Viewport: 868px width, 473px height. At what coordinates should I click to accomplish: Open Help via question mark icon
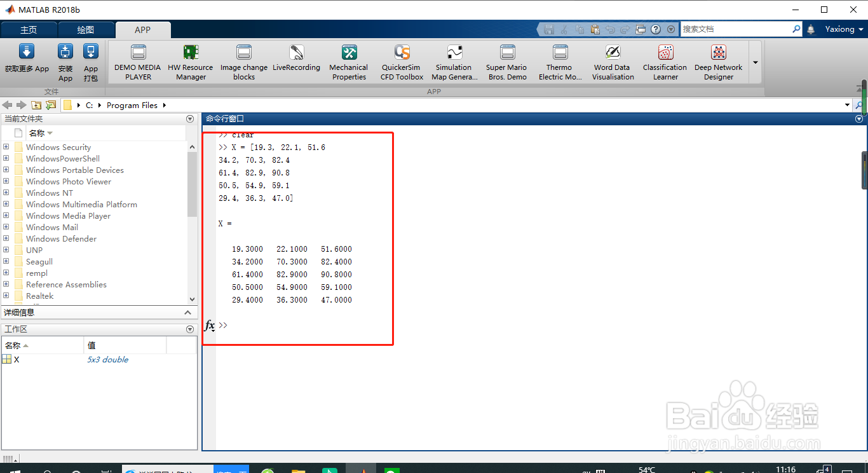click(656, 29)
